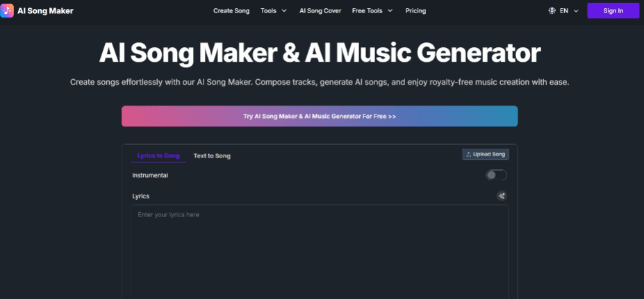Click the Upload Song button
The image size is (644, 299).
click(486, 154)
